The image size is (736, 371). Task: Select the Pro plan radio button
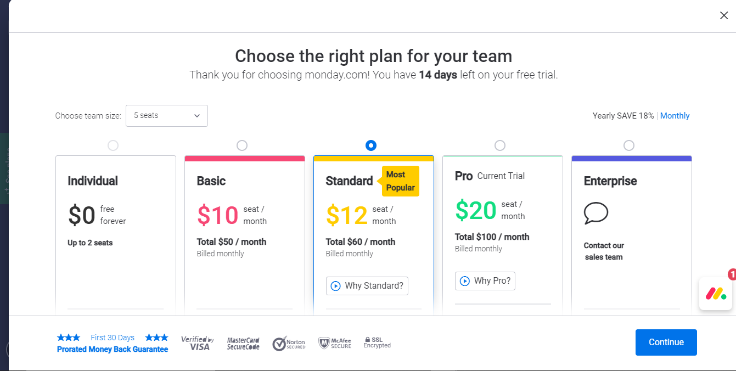point(500,146)
